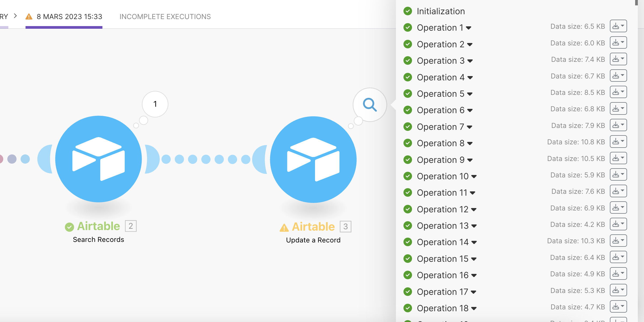Expand the Operation 8 entry
The image size is (644, 322).
(x=470, y=144)
